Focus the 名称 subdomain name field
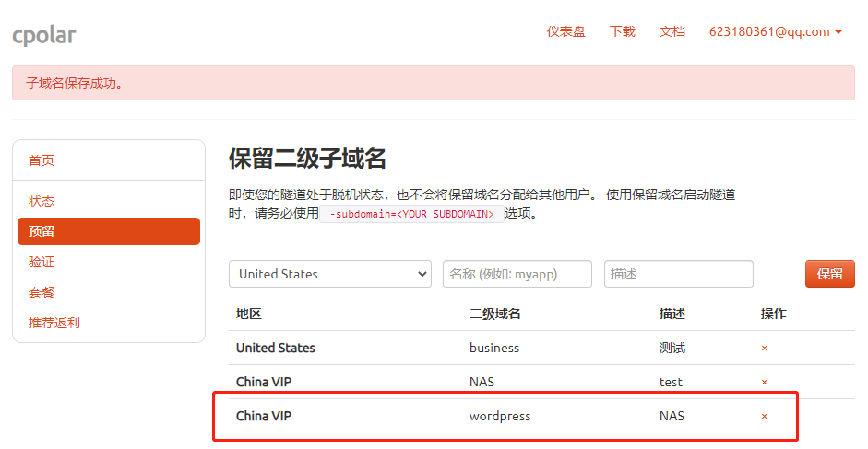This screenshot has width=868, height=449. coord(517,274)
